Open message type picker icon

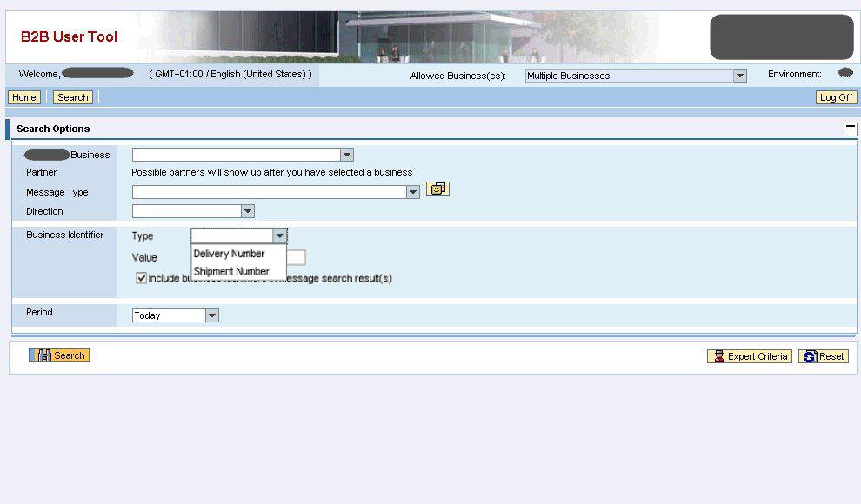pyautogui.click(x=437, y=189)
